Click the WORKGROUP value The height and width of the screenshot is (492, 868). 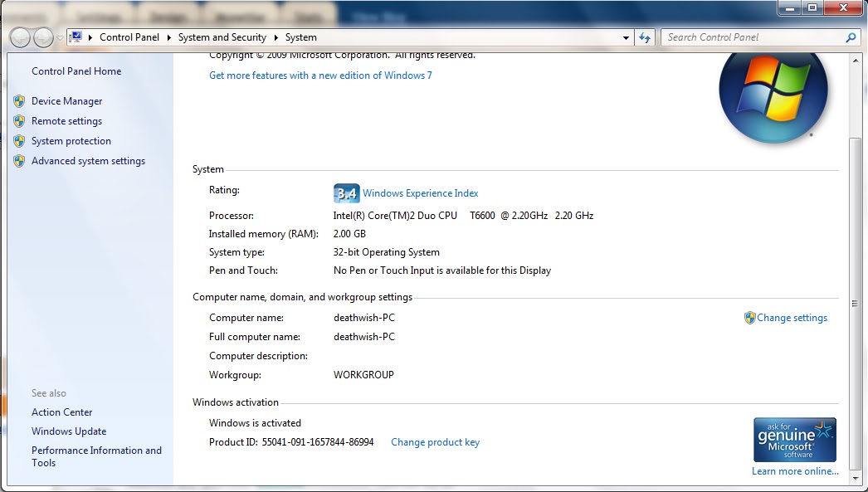(363, 375)
